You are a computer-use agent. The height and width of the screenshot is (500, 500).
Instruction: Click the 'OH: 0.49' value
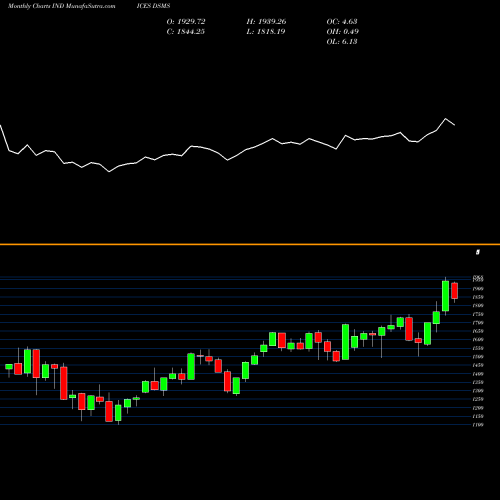click(x=343, y=32)
